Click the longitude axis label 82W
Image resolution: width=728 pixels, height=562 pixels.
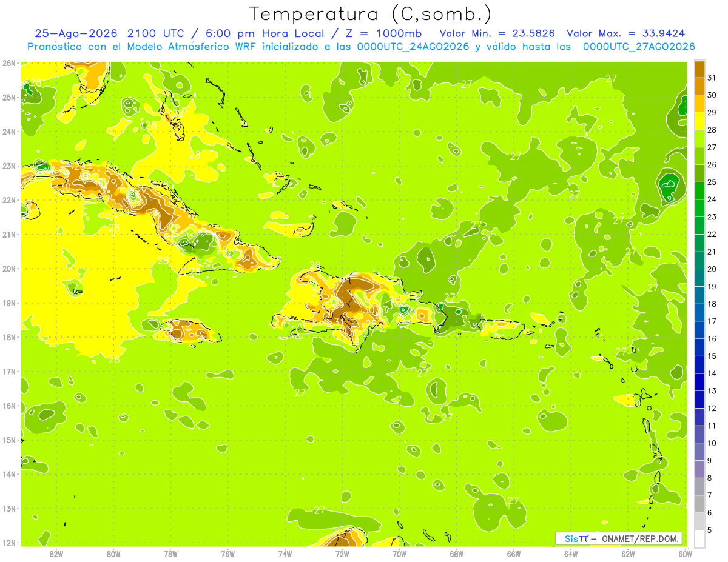[x=56, y=554]
